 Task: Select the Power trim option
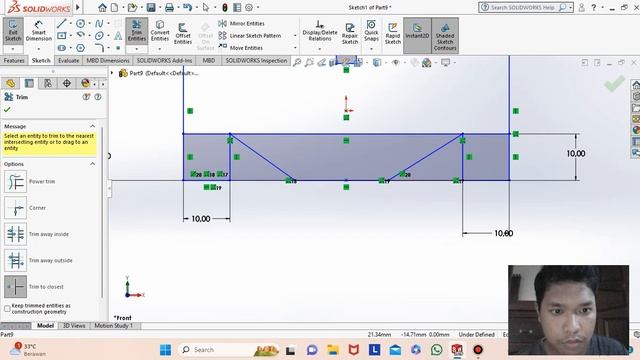(16, 181)
